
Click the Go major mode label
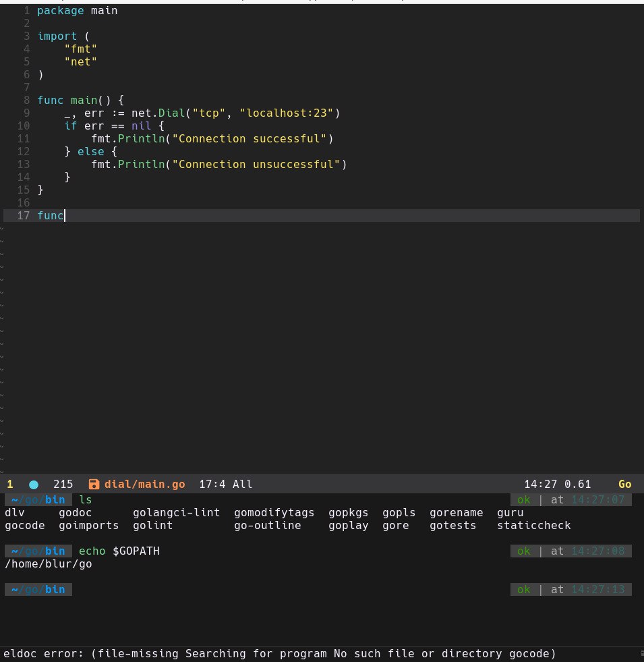[x=625, y=485]
